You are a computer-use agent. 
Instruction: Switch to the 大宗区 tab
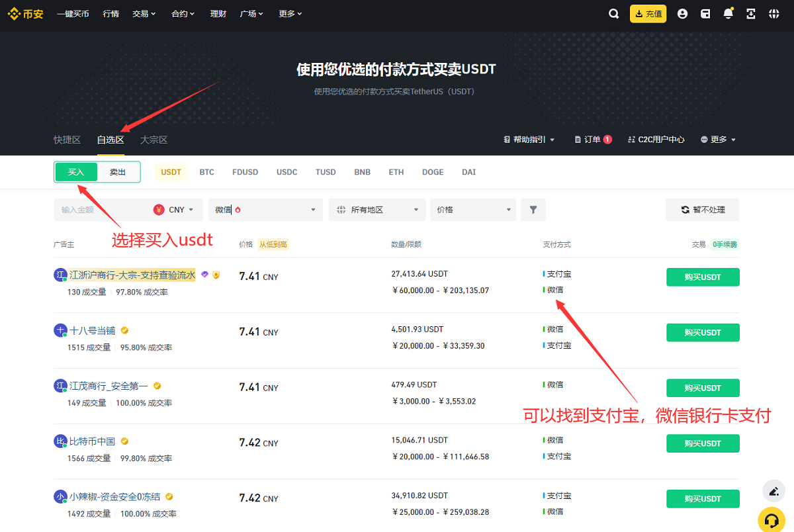coord(154,140)
